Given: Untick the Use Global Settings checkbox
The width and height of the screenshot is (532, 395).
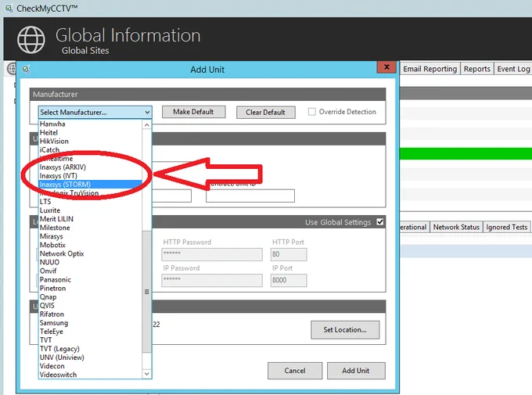Looking at the screenshot, I should click(380, 222).
